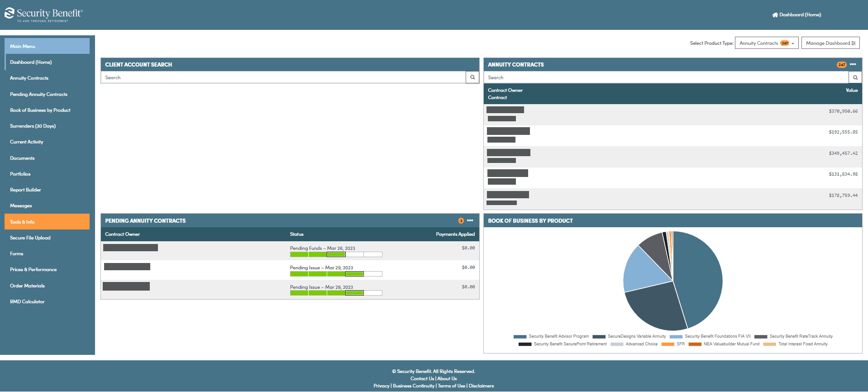Open Pending Annuity Contracts from sidebar
The image size is (868, 392).
coord(38,94)
